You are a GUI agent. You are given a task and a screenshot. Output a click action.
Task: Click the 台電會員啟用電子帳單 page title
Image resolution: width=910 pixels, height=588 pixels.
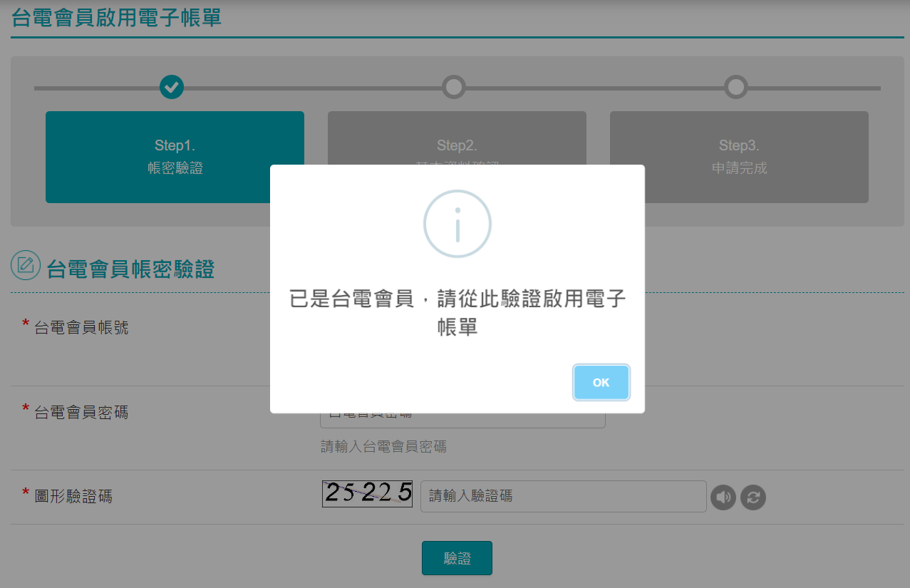click(116, 16)
